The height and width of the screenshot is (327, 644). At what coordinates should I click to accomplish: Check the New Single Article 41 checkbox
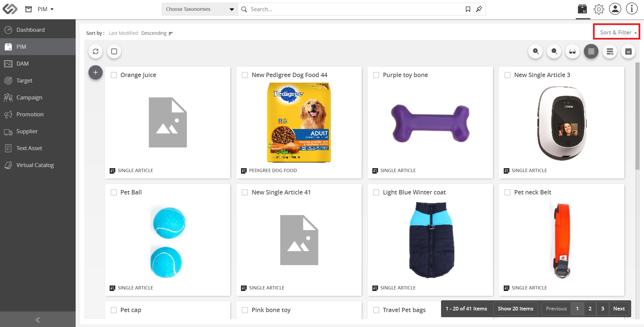click(245, 192)
